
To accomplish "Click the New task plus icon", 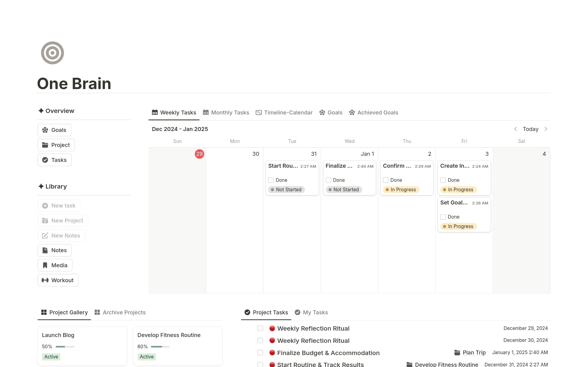I will (x=45, y=205).
